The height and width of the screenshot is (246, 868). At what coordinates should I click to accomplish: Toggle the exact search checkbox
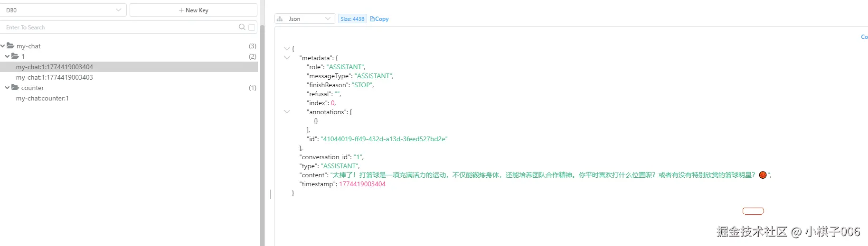[252, 27]
